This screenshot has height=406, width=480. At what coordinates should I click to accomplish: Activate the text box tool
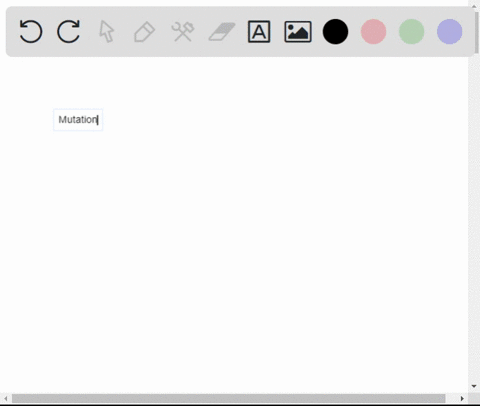point(259,32)
